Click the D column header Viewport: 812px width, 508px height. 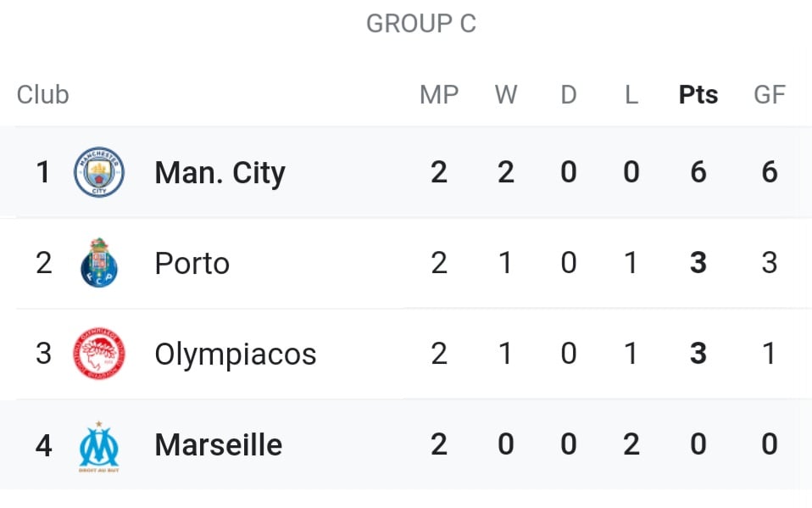(569, 95)
